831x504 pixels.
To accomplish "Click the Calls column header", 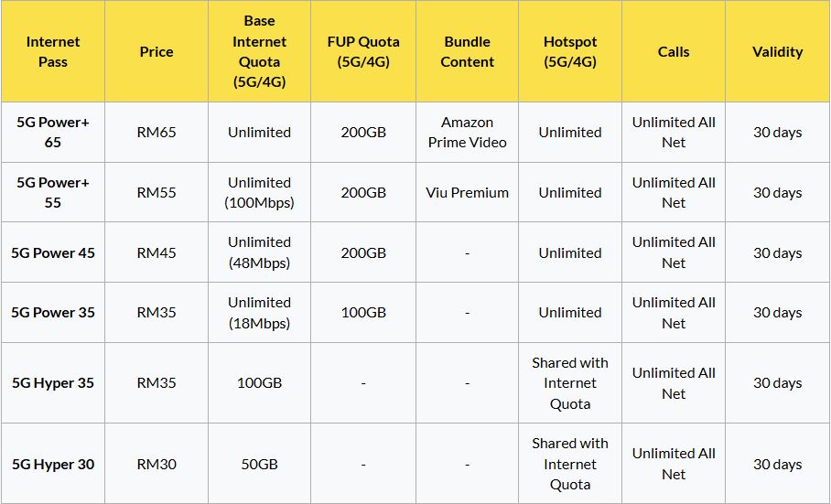I will (674, 52).
